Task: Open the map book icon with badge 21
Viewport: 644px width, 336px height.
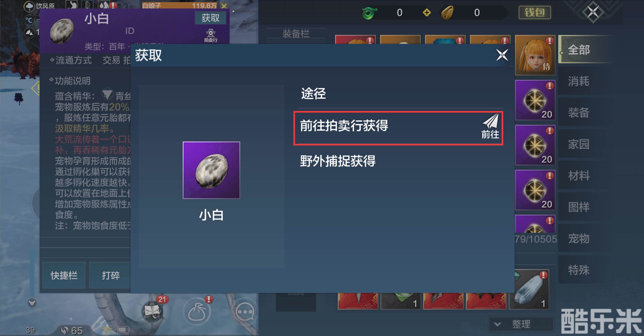Action: coord(152,311)
